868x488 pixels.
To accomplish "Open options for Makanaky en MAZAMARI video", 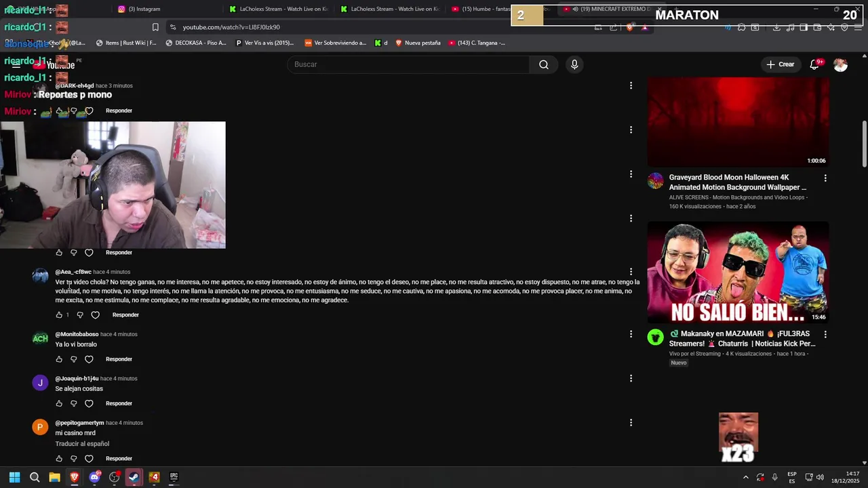I will coord(825,335).
